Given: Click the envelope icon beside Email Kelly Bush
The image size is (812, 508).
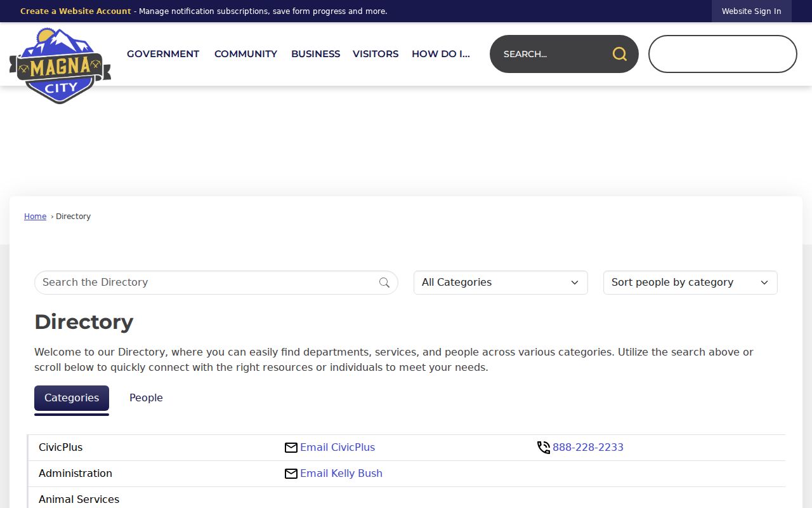Looking at the screenshot, I should tap(291, 474).
